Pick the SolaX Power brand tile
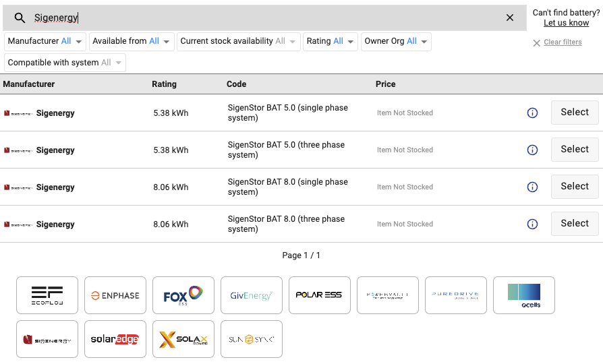The width and height of the screenshot is (603, 364). click(183, 340)
